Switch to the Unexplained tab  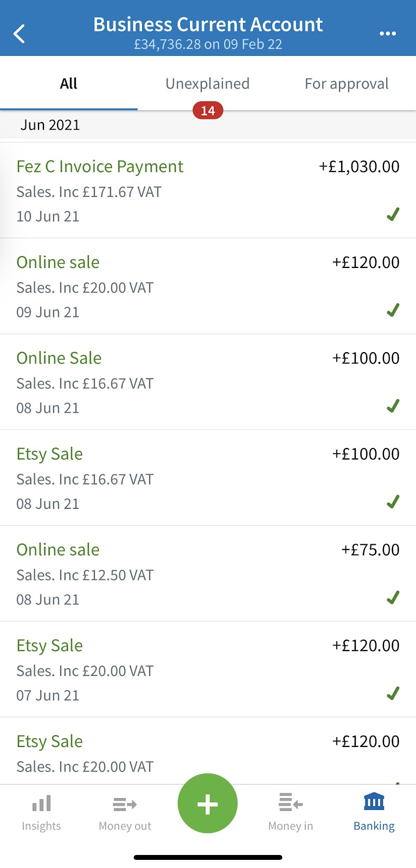click(207, 84)
